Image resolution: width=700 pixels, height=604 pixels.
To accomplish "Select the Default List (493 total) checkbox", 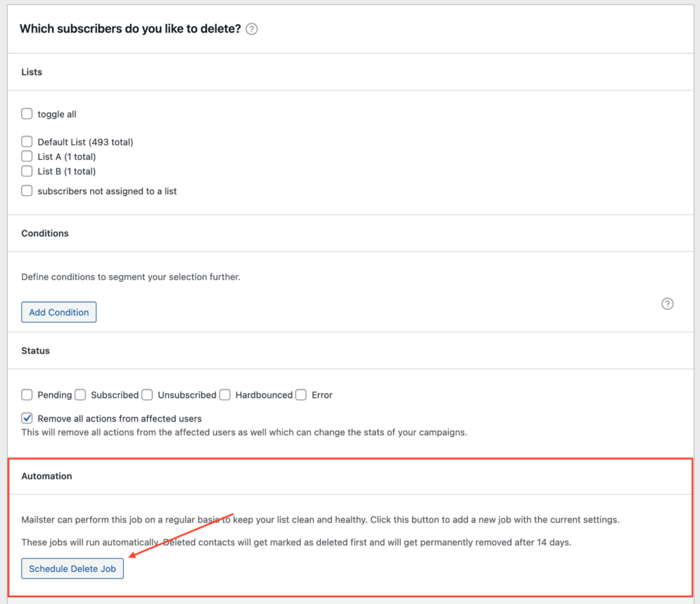I will click(27, 142).
